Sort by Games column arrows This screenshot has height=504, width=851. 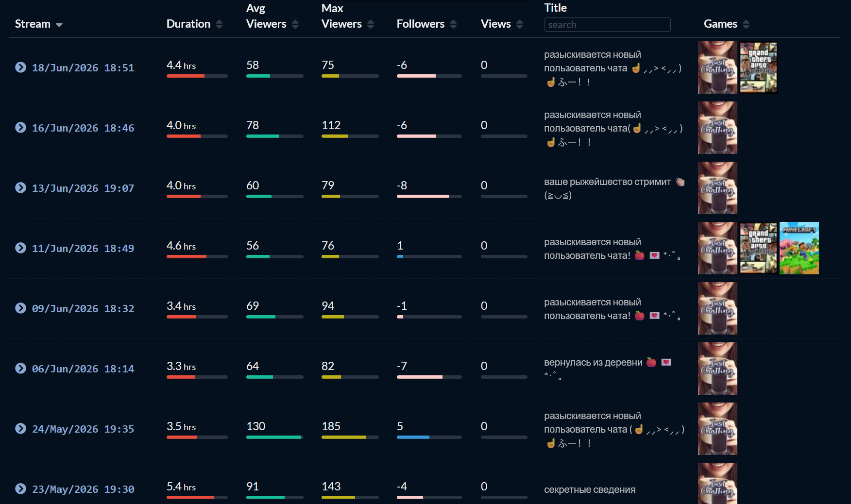click(x=746, y=24)
